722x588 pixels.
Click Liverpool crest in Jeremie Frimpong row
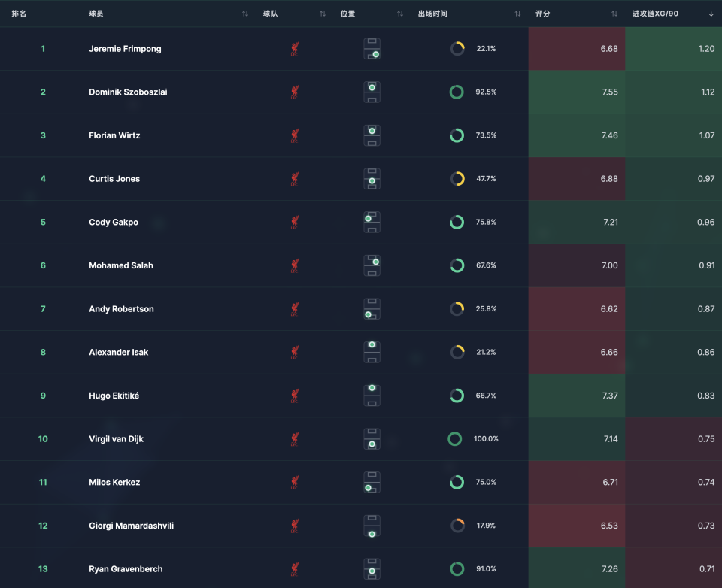click(x=294, y=49)
